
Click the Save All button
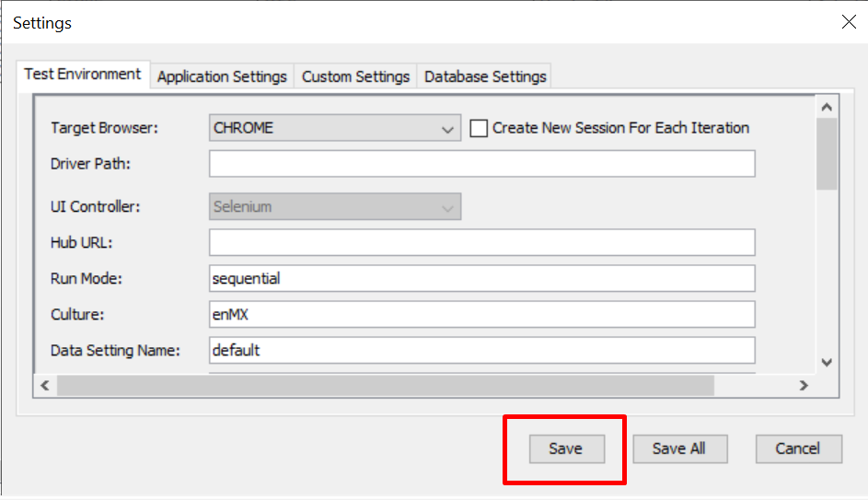coord(679,448)
